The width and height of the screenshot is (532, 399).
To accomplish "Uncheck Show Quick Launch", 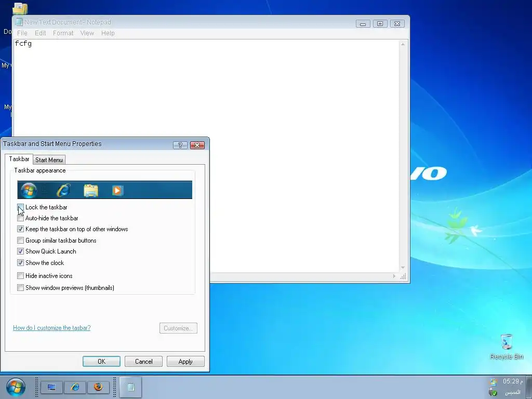I will point(20,251).
